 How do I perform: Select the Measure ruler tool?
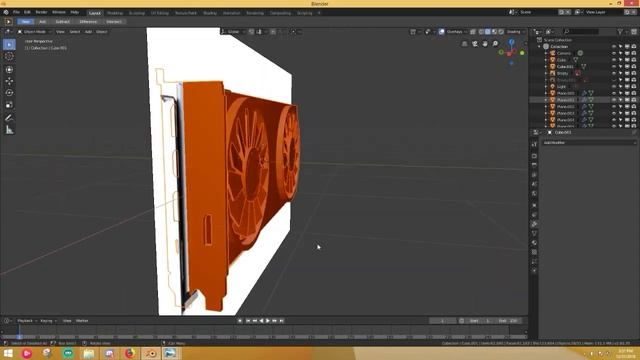point(9,130)
